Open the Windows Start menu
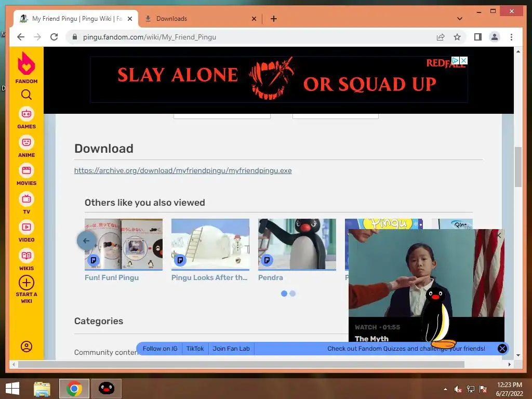Viewport: 532px width, 399px height. coord(12,389)
